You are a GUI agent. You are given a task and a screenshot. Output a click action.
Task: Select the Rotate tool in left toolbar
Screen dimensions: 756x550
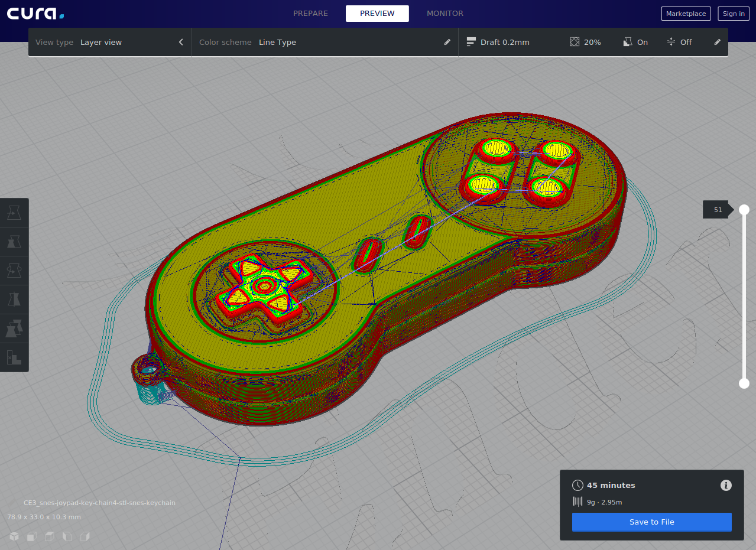[14, 270]
